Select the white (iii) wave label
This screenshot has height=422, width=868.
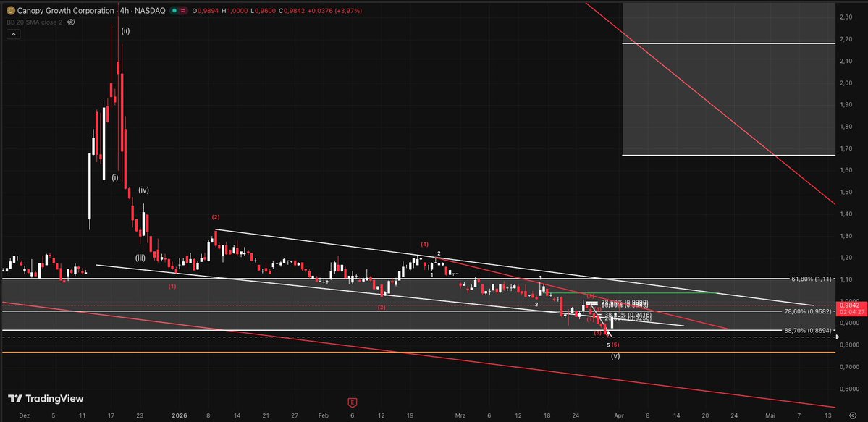141,258
